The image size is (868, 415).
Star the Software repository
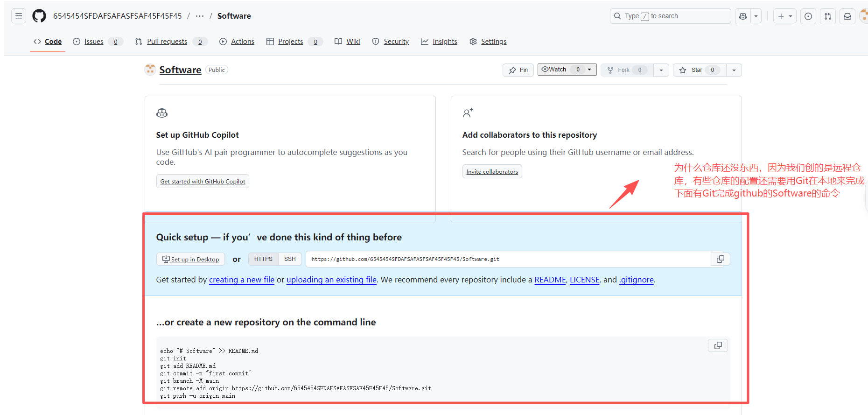[699, 70]
